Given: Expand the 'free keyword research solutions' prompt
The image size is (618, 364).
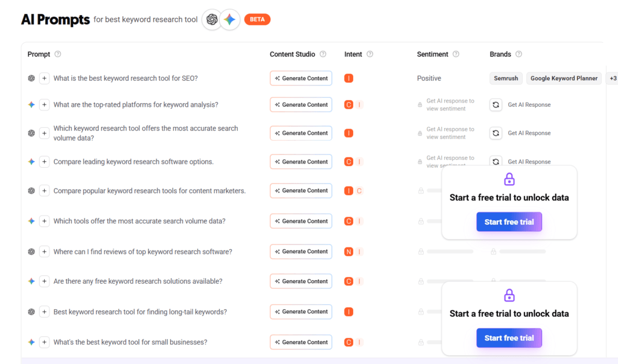Looking at the screenshot, I should tap(44, 281).
